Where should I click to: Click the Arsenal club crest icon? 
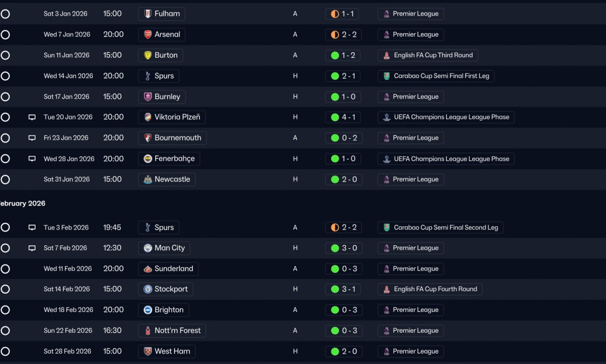148,35
